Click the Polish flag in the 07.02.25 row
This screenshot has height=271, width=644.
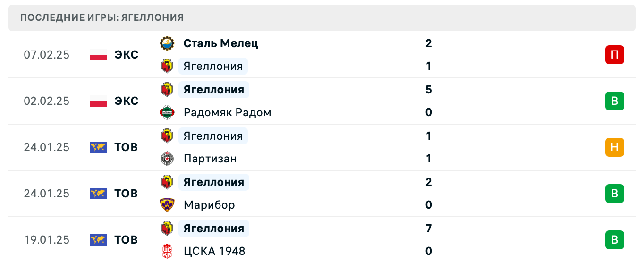click(98, 55)
